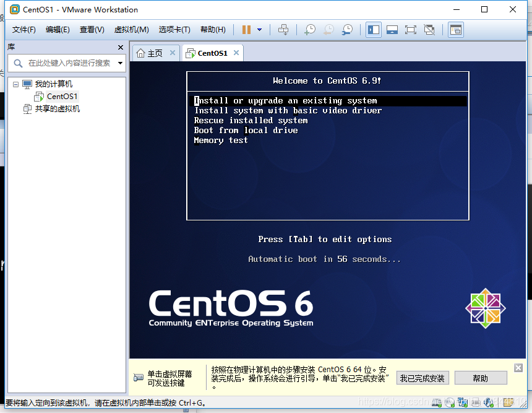Screen dimensions: 532x413
Task: Close the CentOS1 tab
Action: (236, 53)
